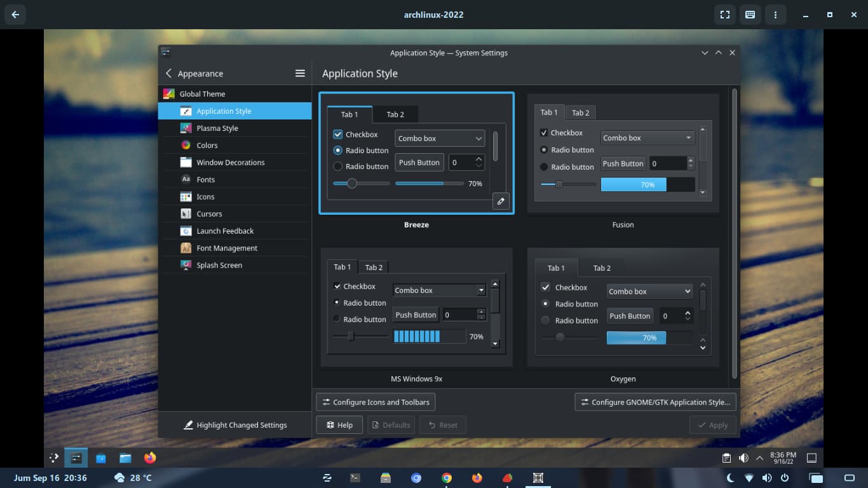Image resolution: width=868 pixels, height=488 pixels.
Task: Open Configure GNOME/GTK Application Style
Action: [655, 402]
